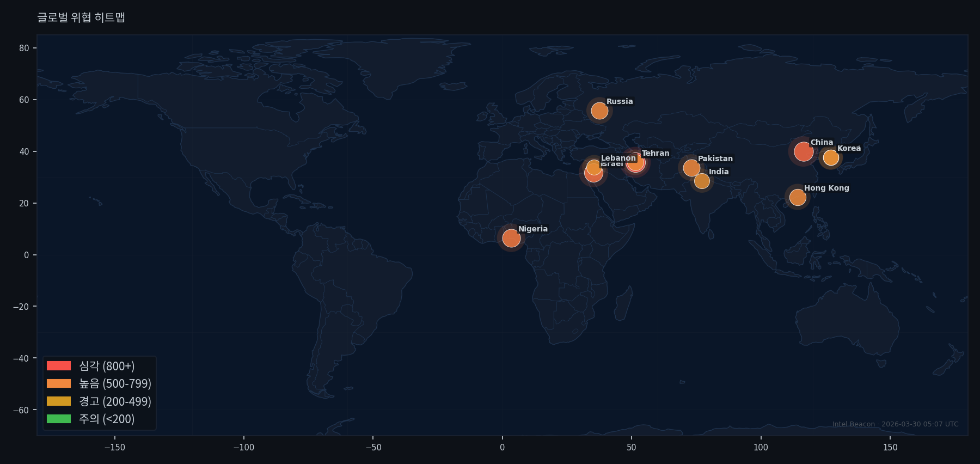
Task: Click the Korea marker circle
Action: [x=831, y=158]
